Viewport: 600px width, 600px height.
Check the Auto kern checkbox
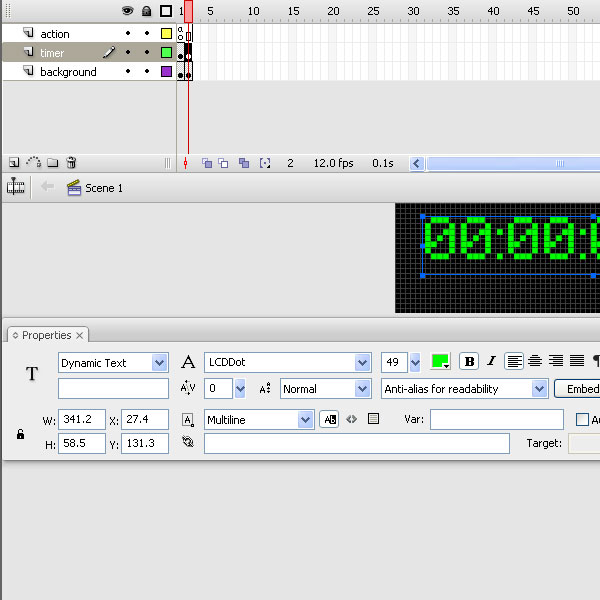[x=582, y=419]
